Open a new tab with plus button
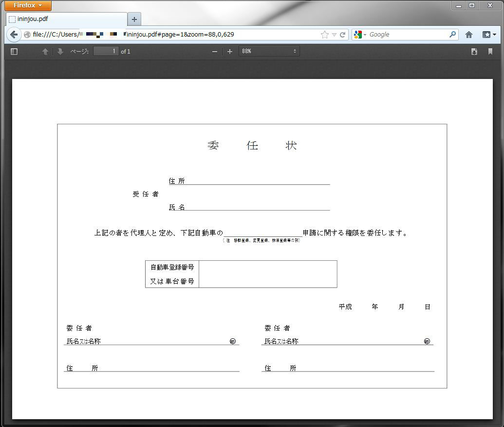Viewport: 504px width, 427px height. click(134, 19)
